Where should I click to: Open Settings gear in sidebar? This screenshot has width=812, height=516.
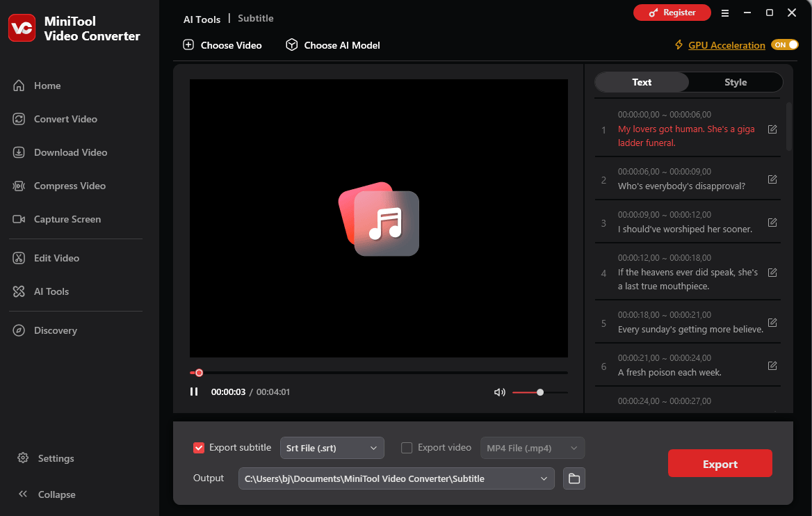(23, 458)
